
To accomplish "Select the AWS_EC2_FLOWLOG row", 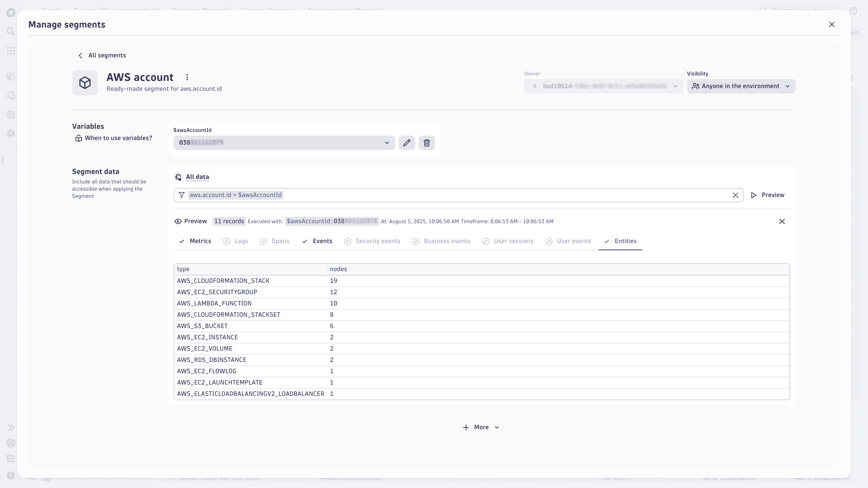I will 482,371.
